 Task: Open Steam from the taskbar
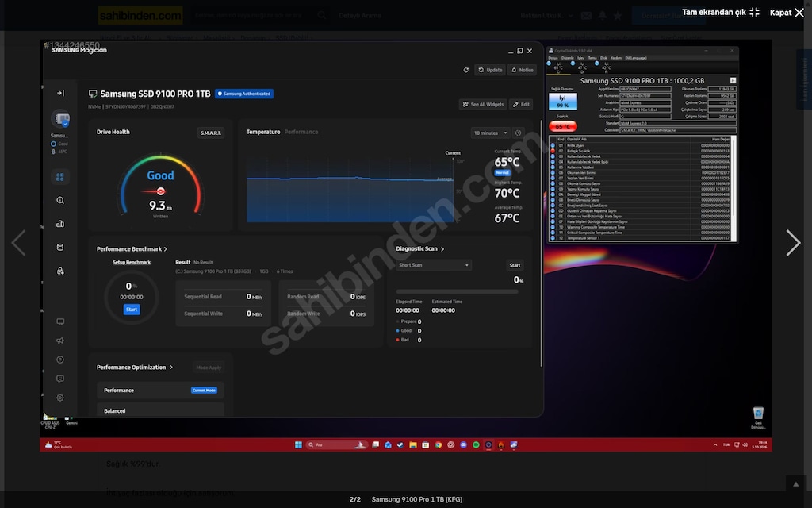(400, 444)
